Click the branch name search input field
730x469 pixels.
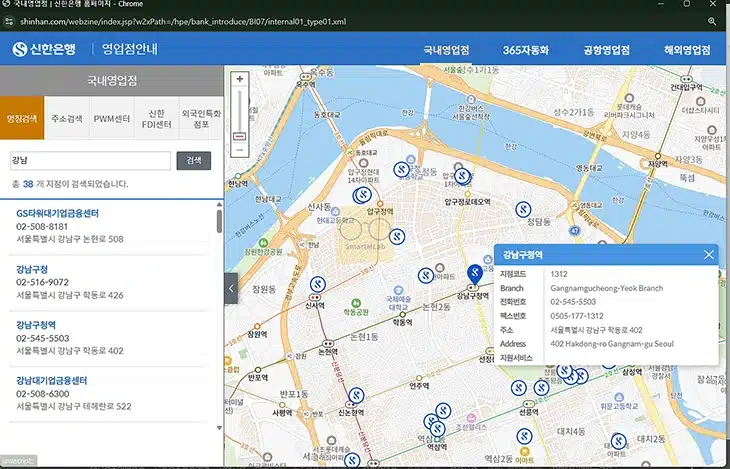tap(90, 161)
